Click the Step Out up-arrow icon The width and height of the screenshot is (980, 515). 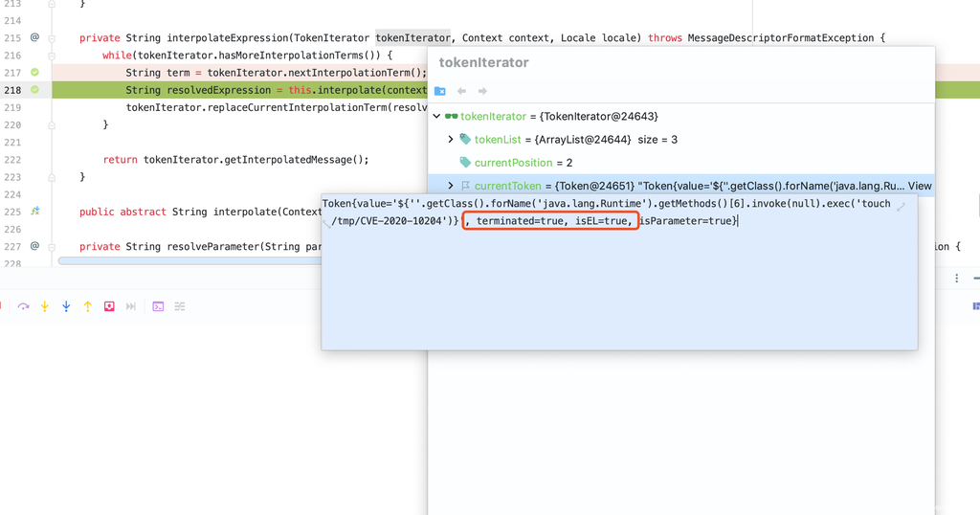click(x=87, y=306)
